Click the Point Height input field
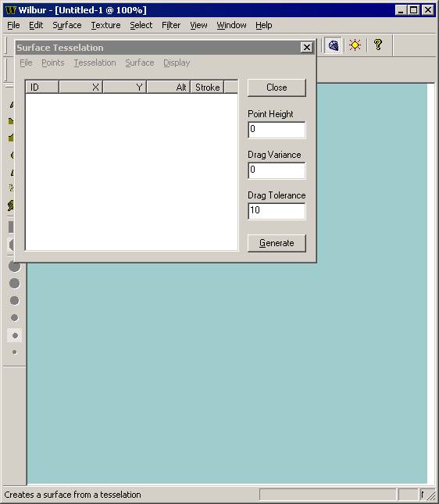This screenshot has height=504, width=439. tap(277, 130)
